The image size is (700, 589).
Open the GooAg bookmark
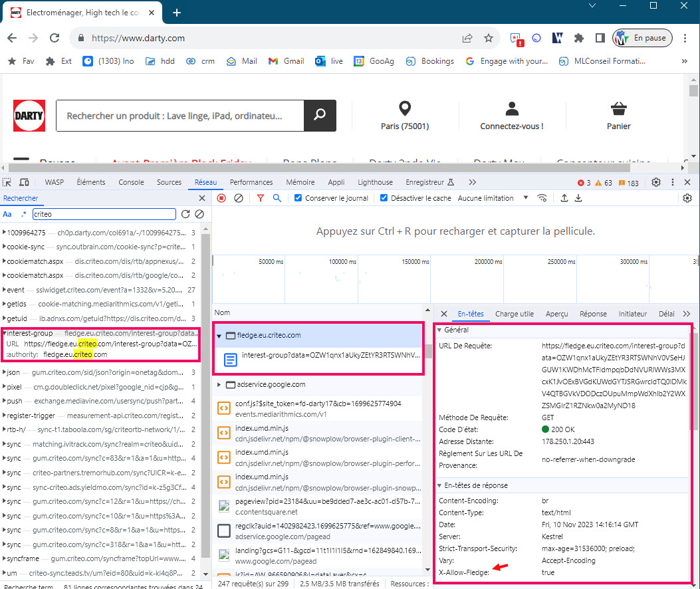374,61
